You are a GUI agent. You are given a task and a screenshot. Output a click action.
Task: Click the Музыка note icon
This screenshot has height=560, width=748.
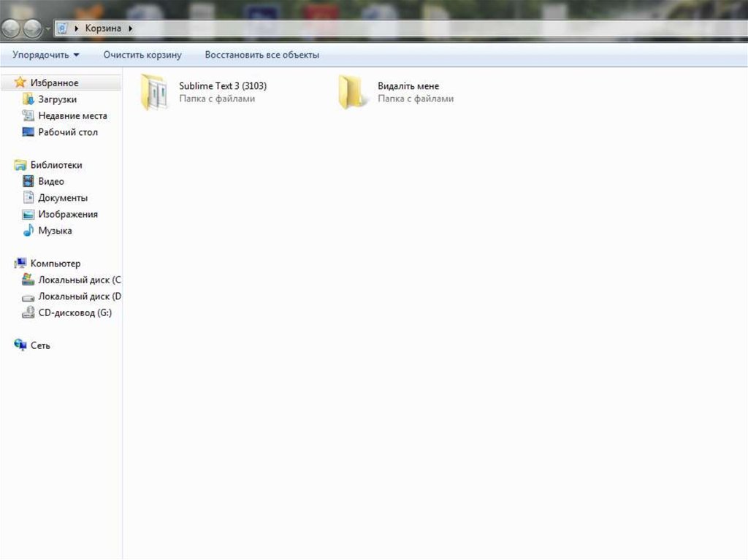pyautogui.click(x=28, y=231)
